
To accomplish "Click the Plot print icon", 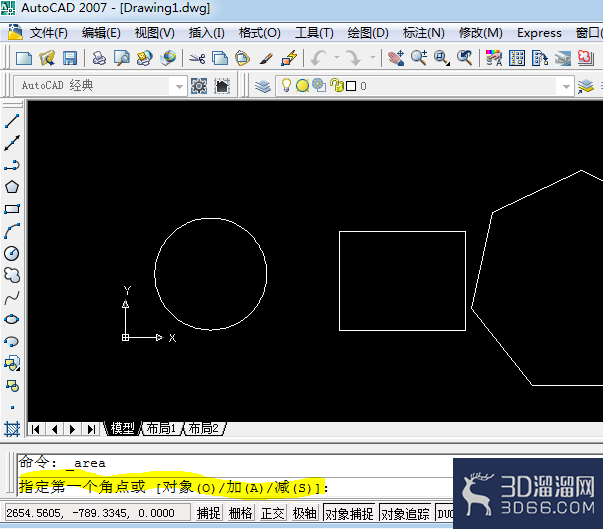I will point(99,58).
